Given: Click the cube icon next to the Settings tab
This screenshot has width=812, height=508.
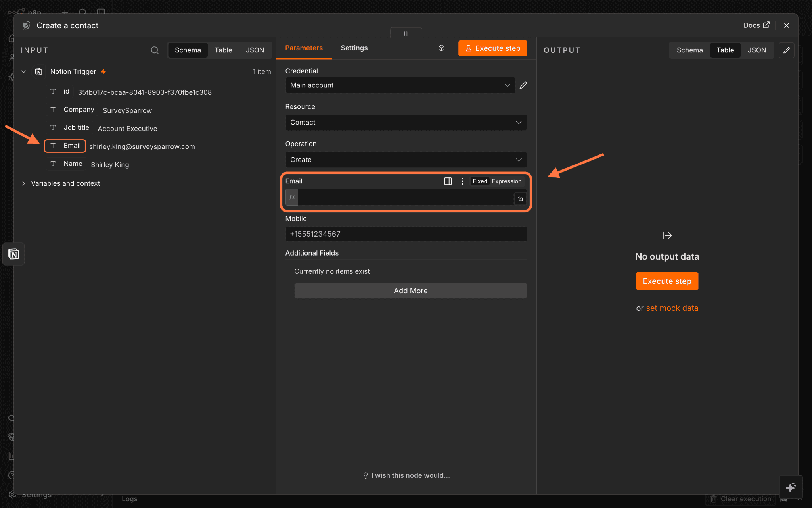Looking at the screenshot, I should [441, 48].
